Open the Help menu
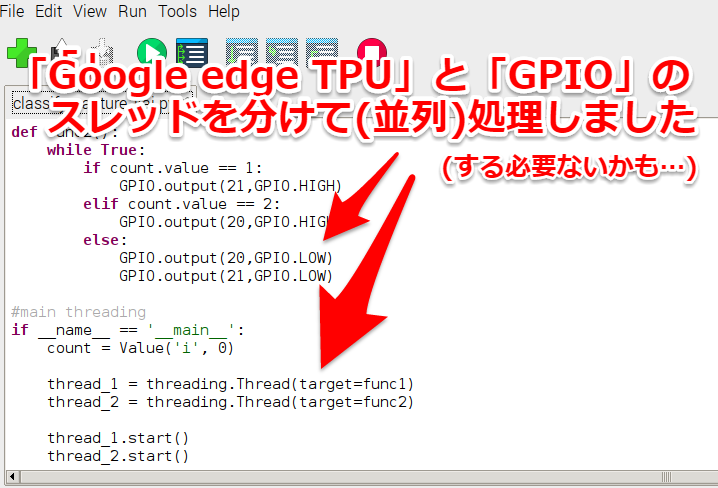Image resolution: width=718 pixels, height=488 pixels. tap(223, 11)
